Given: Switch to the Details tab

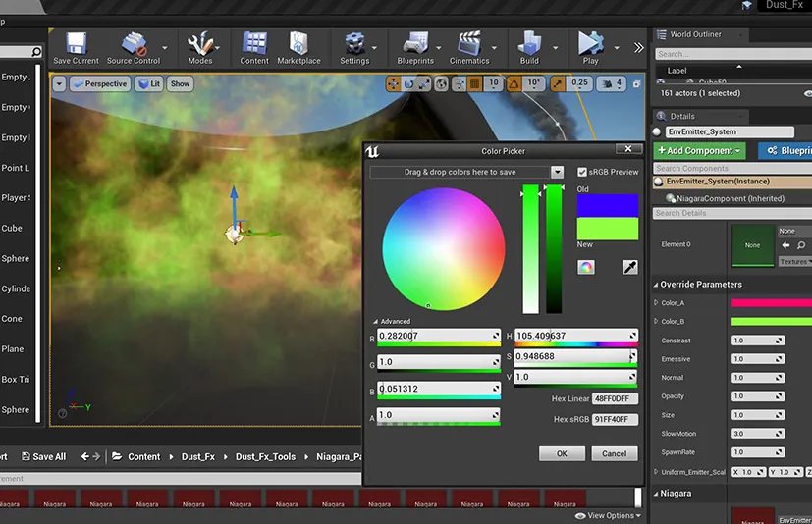Looking at the screenshot, I should 682,117.
